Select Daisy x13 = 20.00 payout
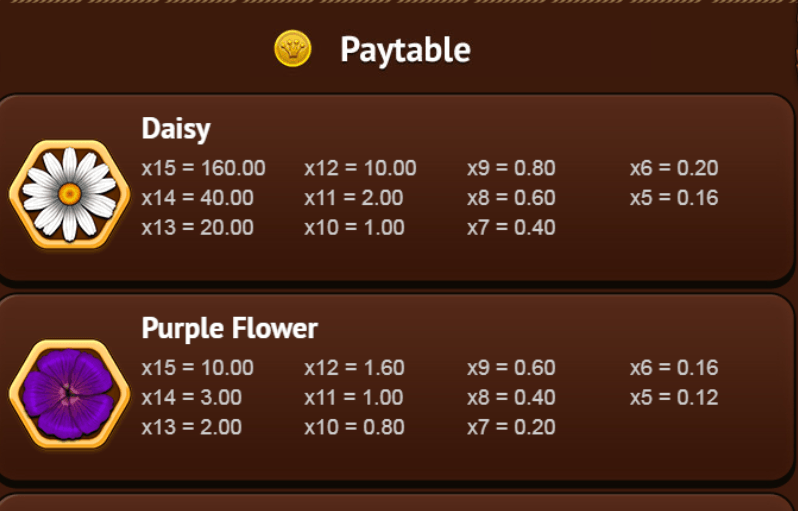Screen dimensions: 798x511 coord(197,227)
